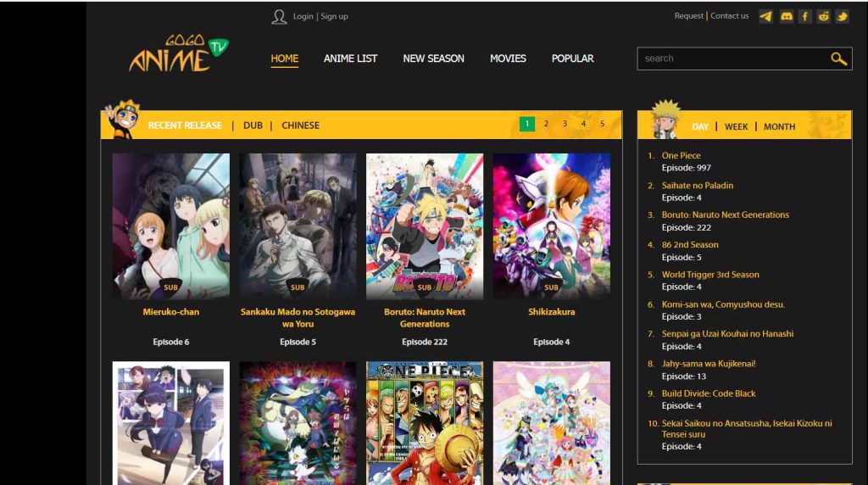Click the Shikizakura title link
868x485 pixels.
coord(551,312)
